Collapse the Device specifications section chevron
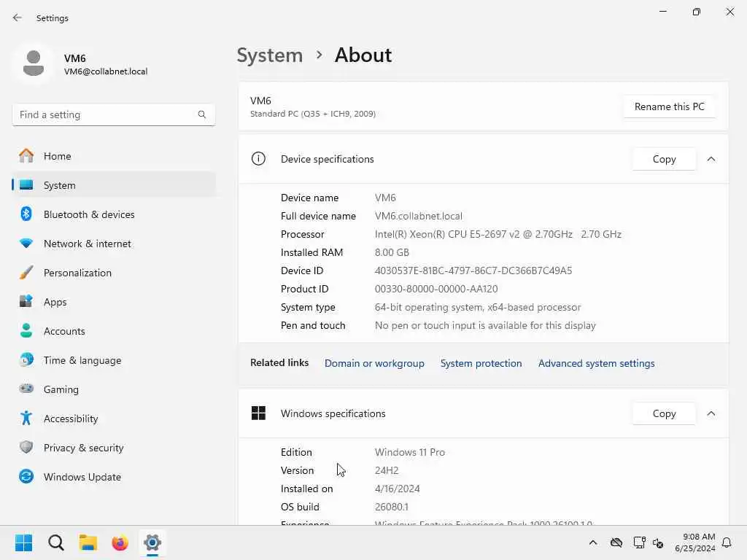Viewport: 747px width, 560px height. (711, 159)
